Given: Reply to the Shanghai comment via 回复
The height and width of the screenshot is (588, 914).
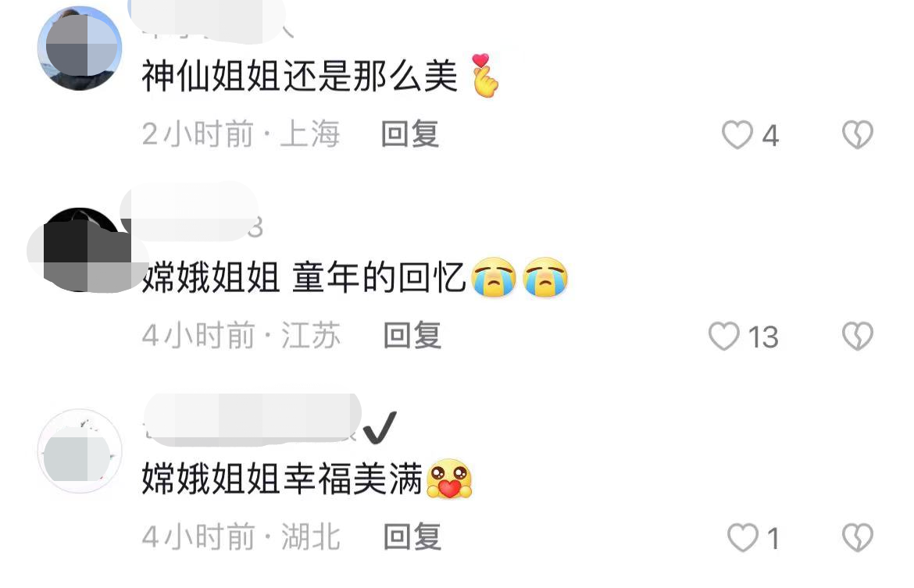Looking at the screenshot, I should click(410, 134).
